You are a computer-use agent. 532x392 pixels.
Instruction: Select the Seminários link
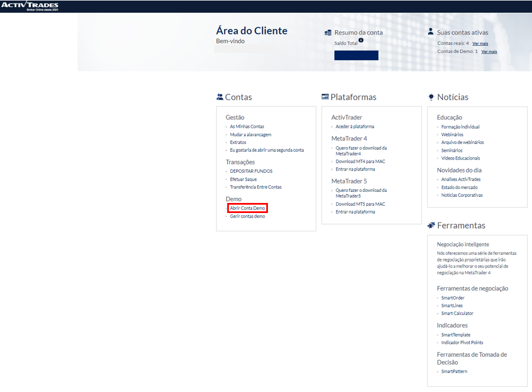click(x=452, y=151)
